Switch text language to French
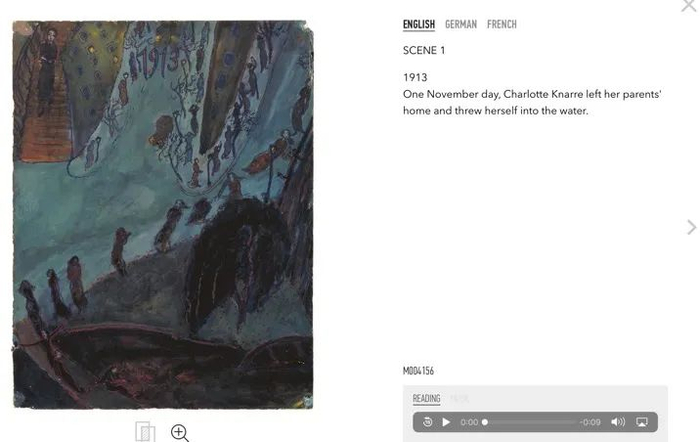 click(501, 25)
